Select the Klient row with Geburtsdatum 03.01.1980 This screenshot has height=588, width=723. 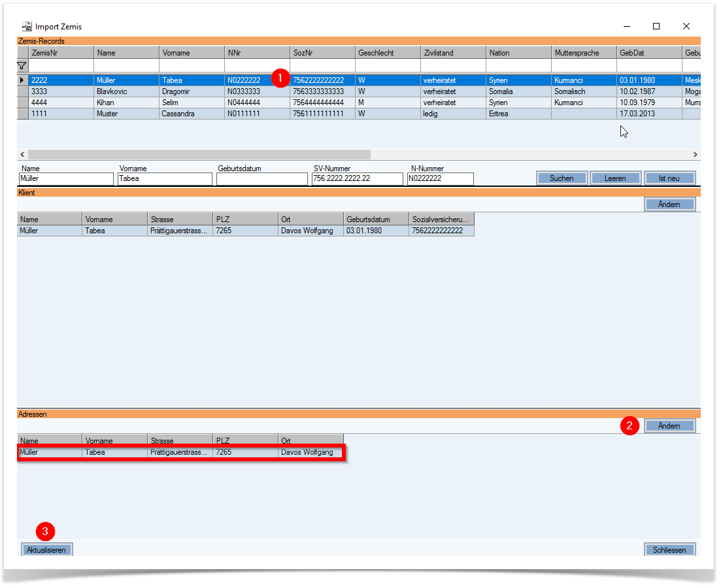[246, 231]
